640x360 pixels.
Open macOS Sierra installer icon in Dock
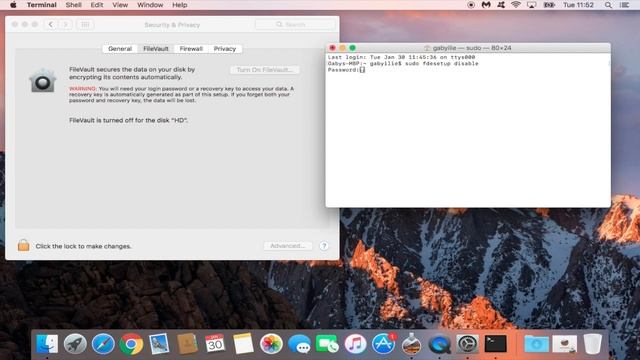[411, 344]
